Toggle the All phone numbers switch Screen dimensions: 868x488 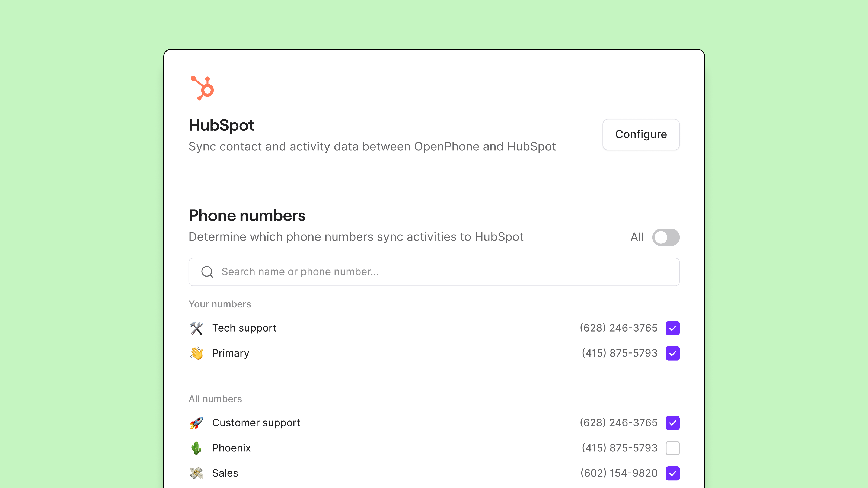click(x=666, y=237)
